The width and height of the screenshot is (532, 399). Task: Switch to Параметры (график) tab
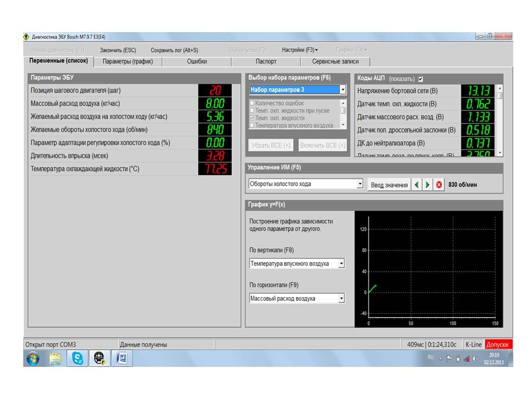pyautogui.click(x=128, y=62)
